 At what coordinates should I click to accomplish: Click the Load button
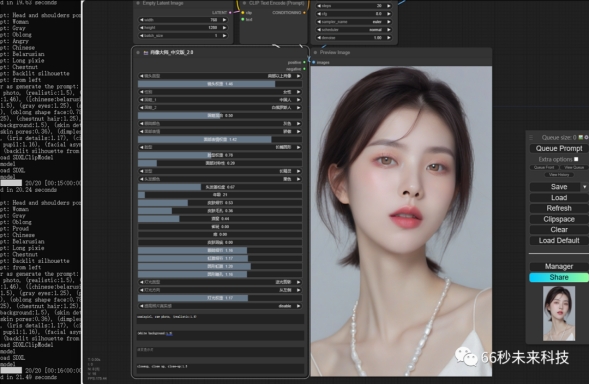pyautogui.click(x=559, y=198)
